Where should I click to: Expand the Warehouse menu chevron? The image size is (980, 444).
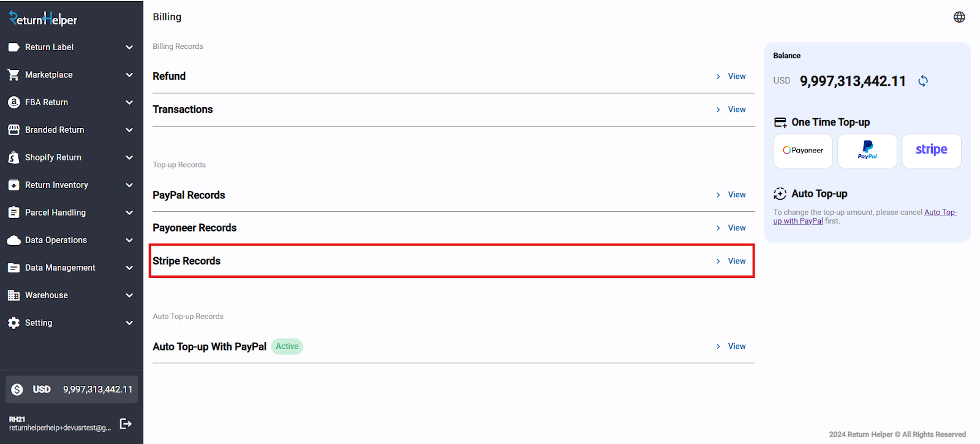129,295
